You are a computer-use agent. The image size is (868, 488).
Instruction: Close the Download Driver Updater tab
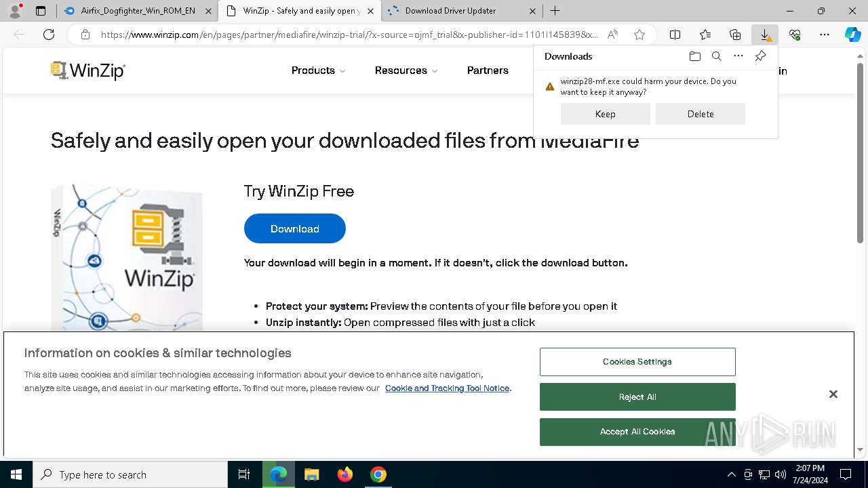pyautogui.click(x=532, y=11)
